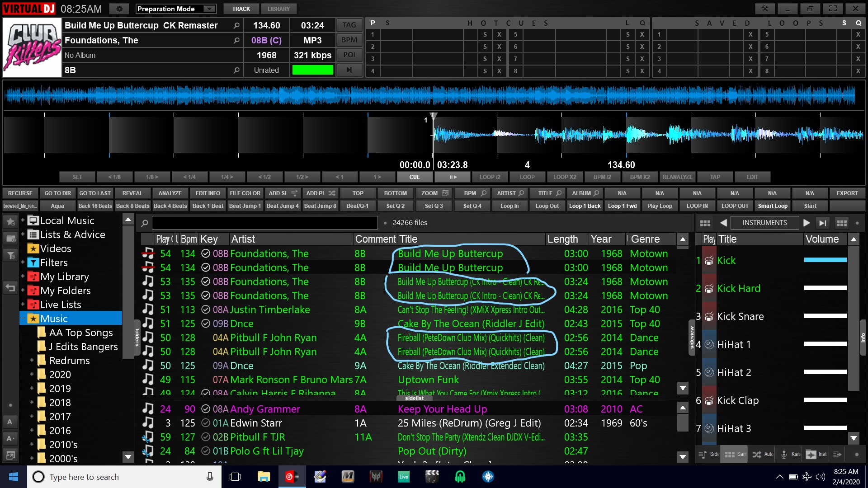868x488 pixels.
Task: Adjust the Kick Snare volume bar
Action: [x=825, y=316]
